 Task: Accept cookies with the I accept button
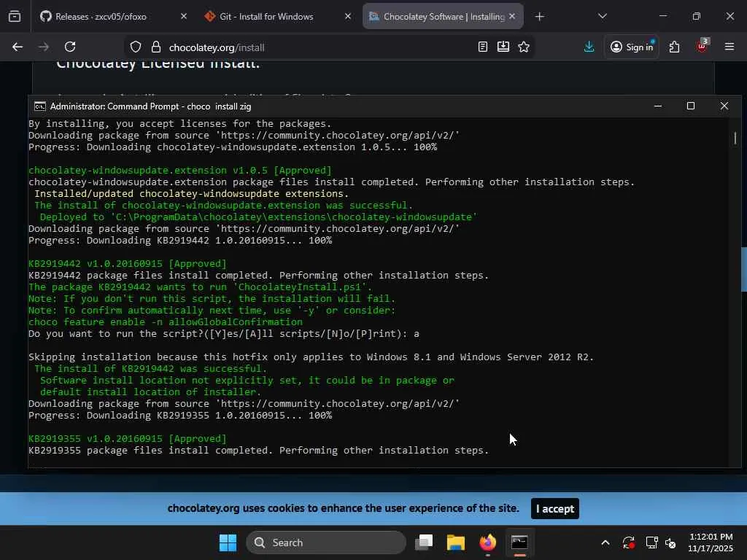coord(555,508)
